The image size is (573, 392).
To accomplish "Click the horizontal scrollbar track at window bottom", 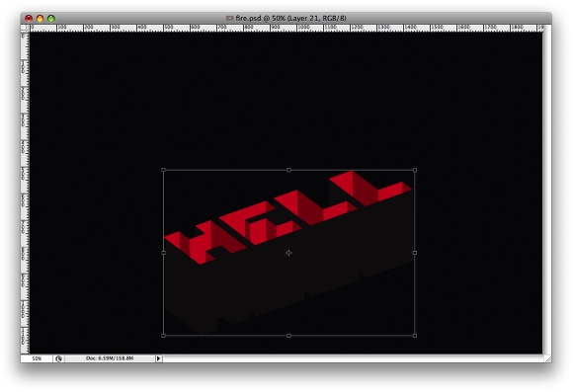I will 353,358.
